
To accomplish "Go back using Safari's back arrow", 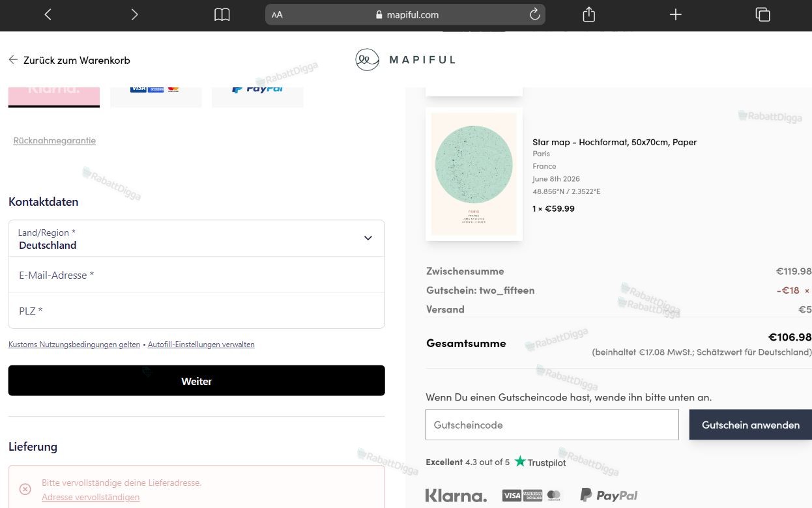I will [48, 14].
